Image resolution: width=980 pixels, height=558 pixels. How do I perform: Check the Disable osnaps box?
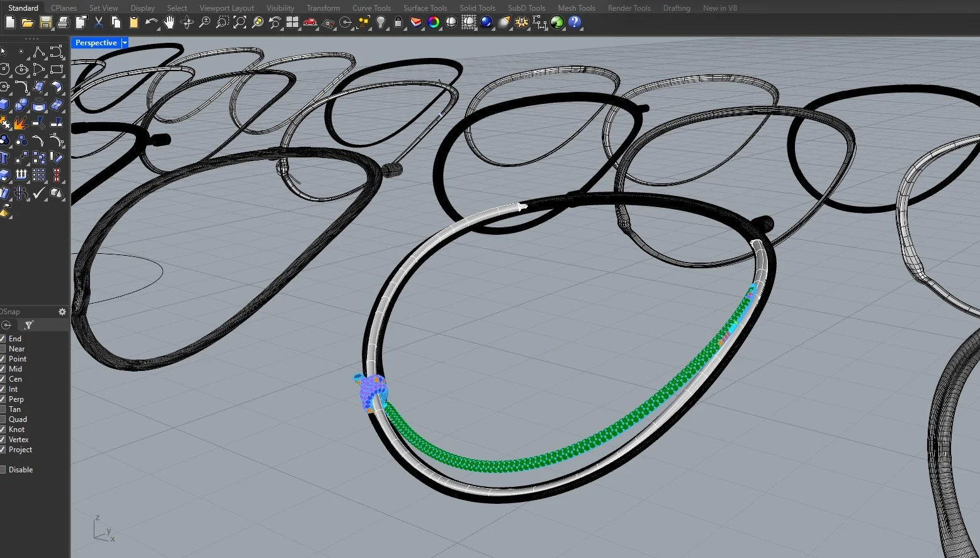coord(4,469)
